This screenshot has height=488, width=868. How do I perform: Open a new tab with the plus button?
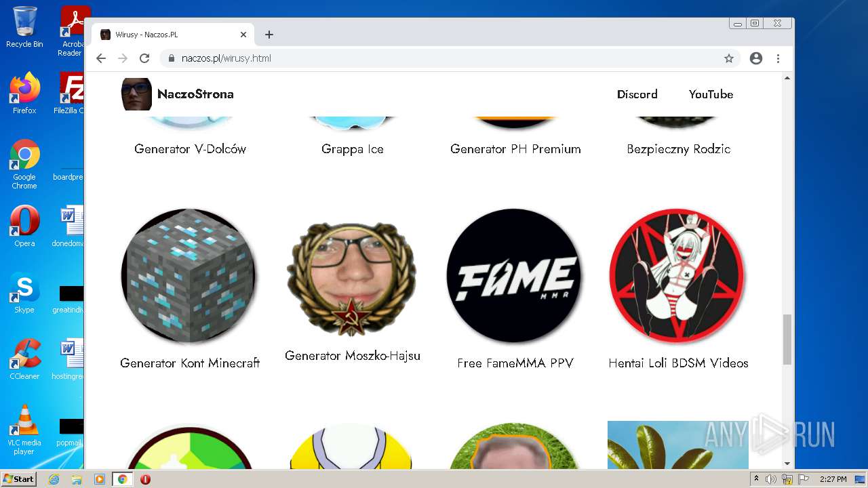click(x=269, y=35)
